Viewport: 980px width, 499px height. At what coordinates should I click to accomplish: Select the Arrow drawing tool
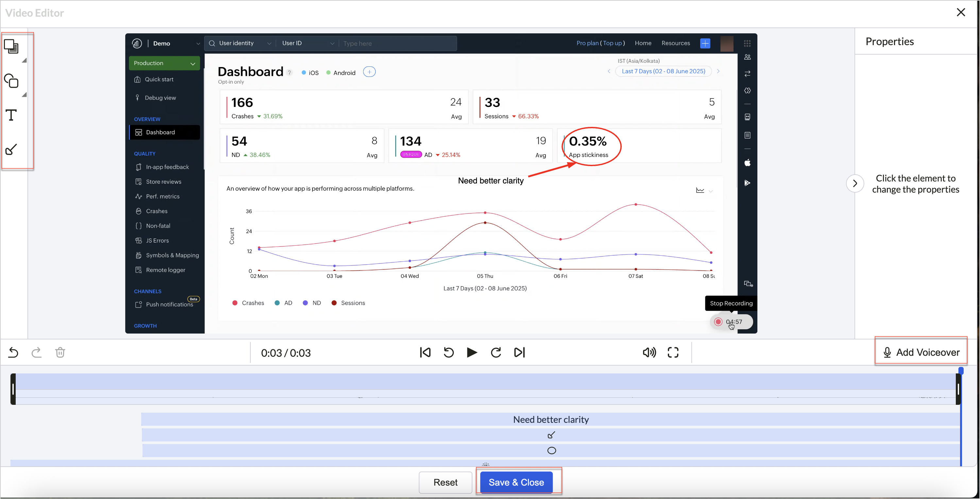point(11,149)
